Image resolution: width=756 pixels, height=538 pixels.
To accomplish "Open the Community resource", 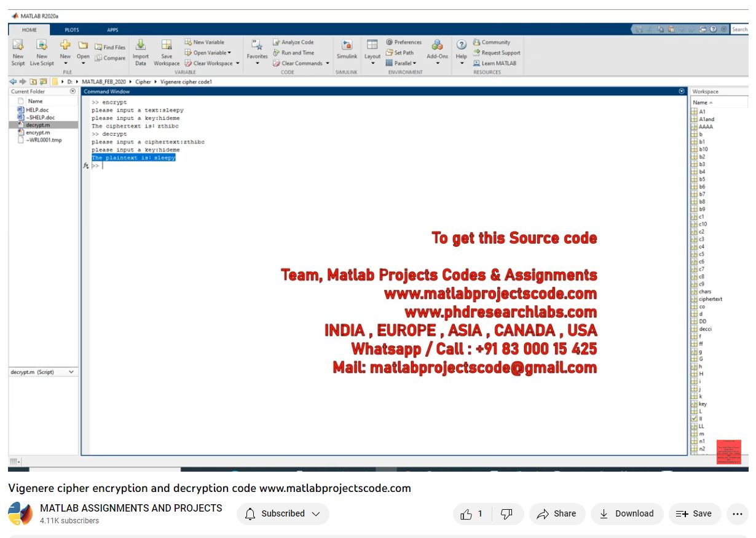I will [x=492, y=42].
